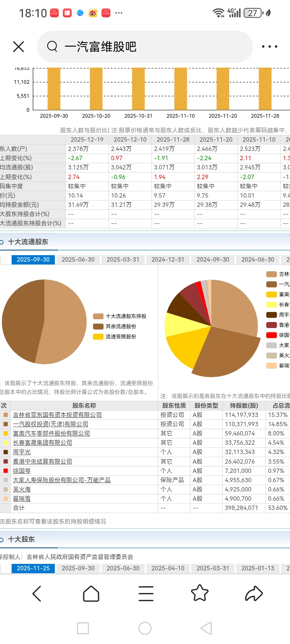Image resolution: width=290 pixels, height=644 pixels.
Task: Select the 2025-09-30 circulating shareholders tab
Action: point(33,260)
